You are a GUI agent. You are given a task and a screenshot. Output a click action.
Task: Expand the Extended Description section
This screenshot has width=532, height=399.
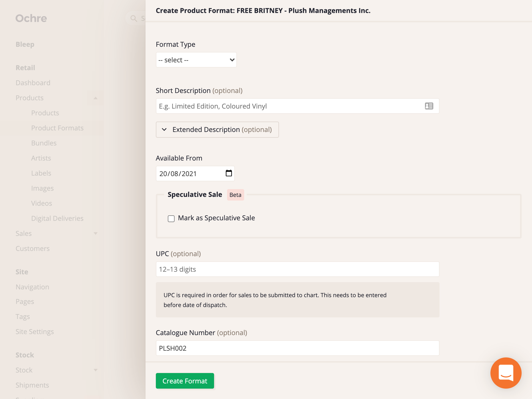[217, 130]
